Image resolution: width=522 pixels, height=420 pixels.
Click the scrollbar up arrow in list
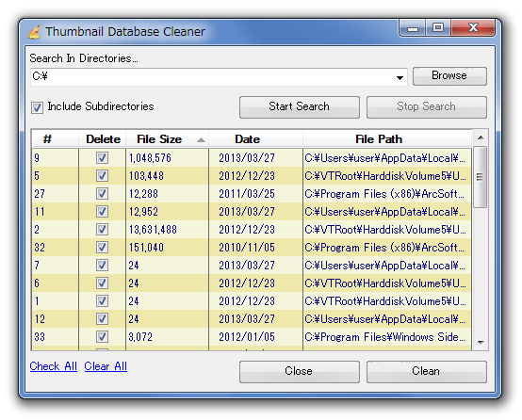[481, 137]
